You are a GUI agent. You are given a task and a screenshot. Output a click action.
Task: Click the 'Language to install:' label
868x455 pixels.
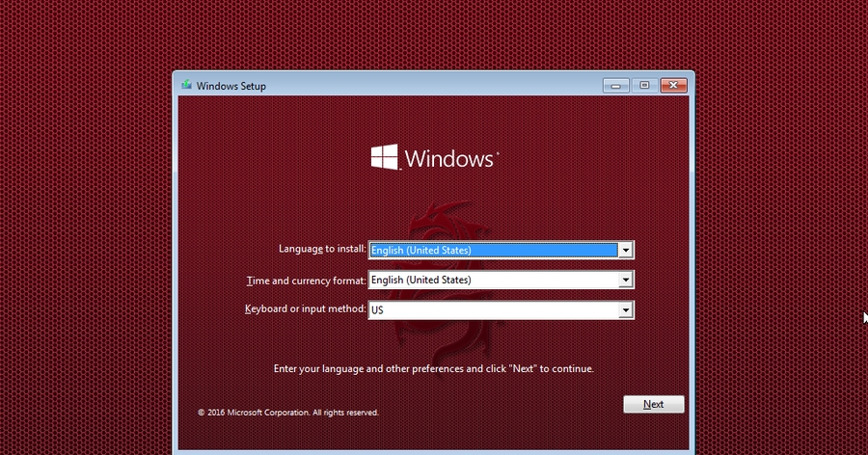click(322, 249)
